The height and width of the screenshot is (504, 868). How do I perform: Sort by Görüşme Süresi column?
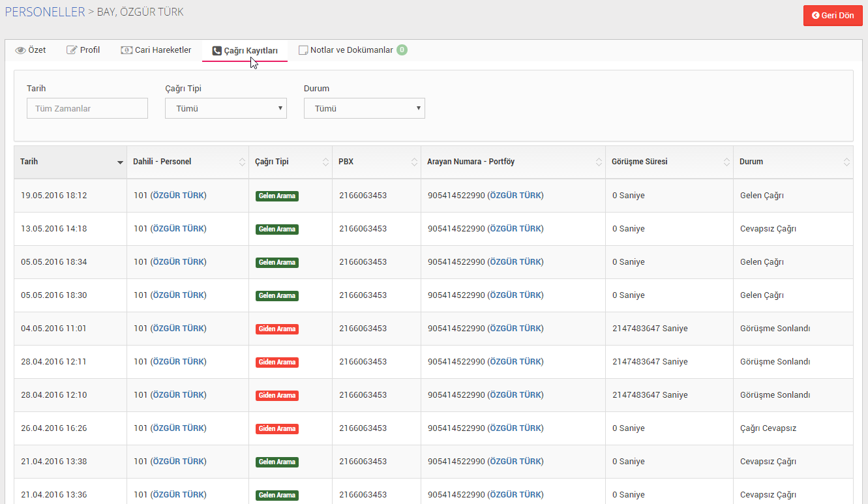click(x=670, y=162)
